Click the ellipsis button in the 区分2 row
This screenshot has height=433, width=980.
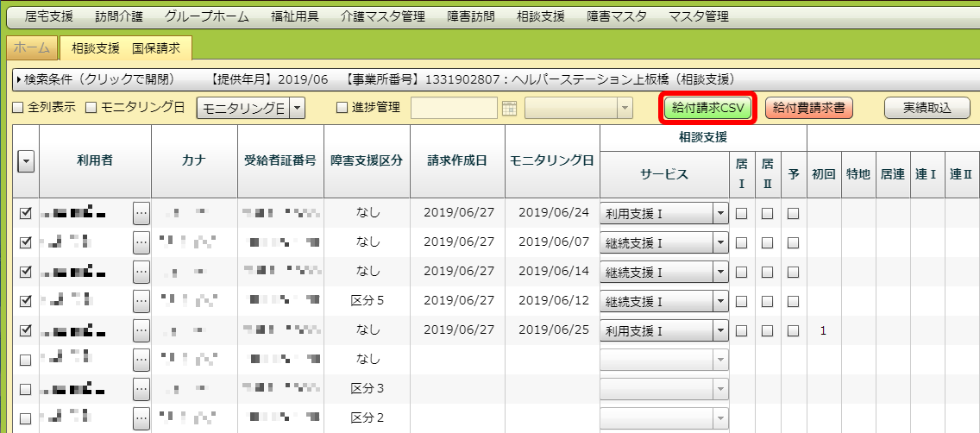click(x=141, y=418)
